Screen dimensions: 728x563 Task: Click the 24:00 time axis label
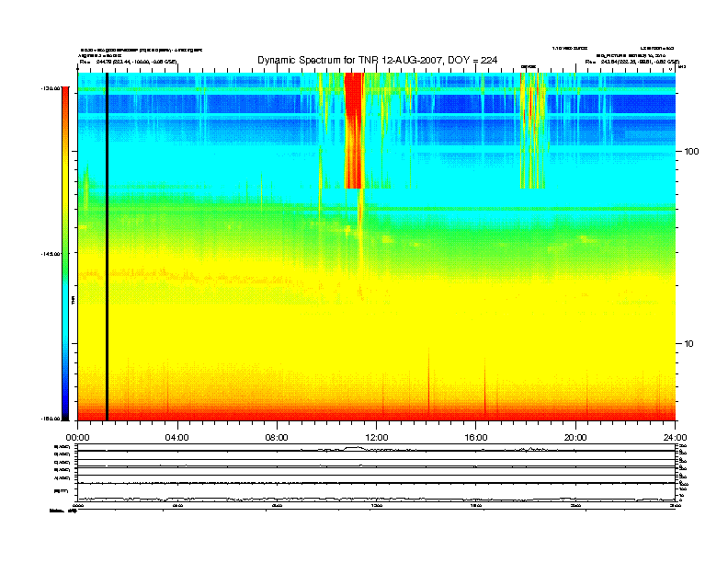pos(675,438)
